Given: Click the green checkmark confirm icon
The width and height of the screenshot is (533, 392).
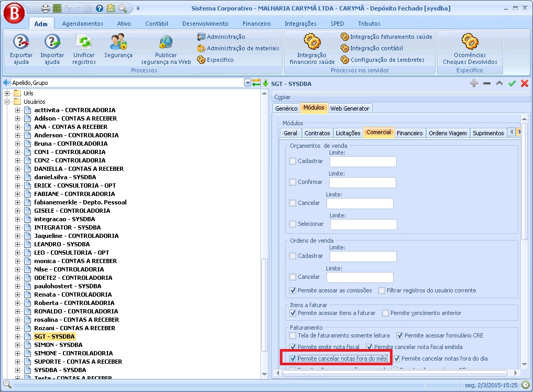Looking at the screenshot, I should (512, 83).
